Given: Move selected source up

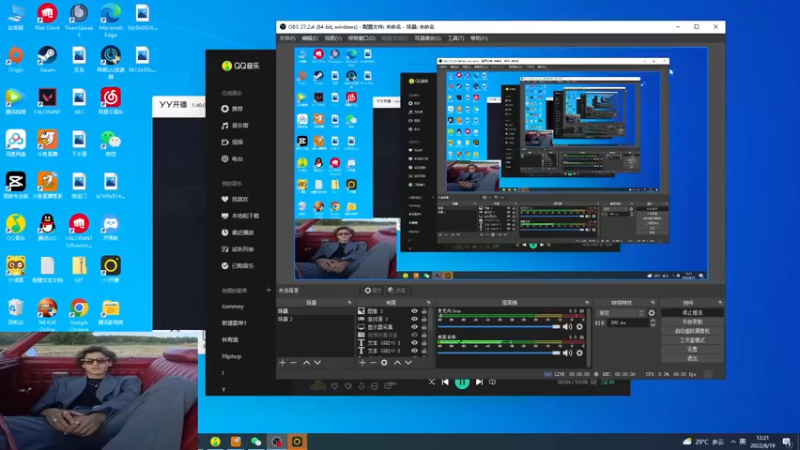Looking at the screenshot, I should point(397,363).
